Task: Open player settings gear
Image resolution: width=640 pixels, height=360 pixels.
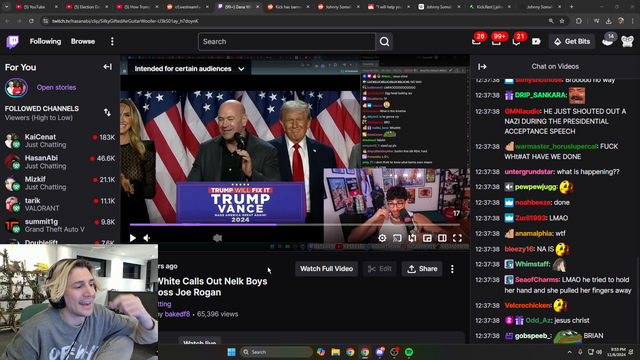Action: click(382, 238)
